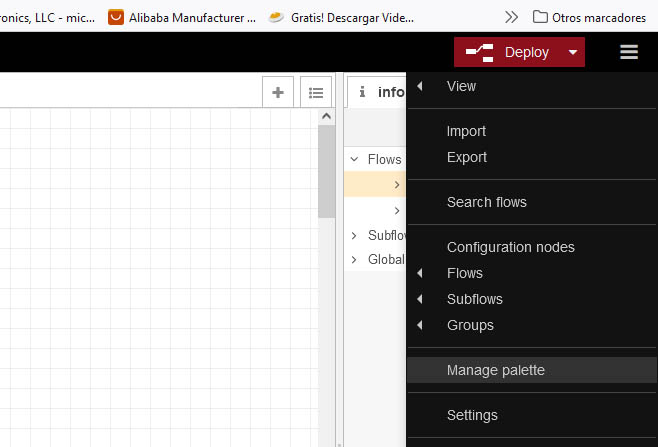Expand the View submenu
Screen dimensions: 658x447
(x=532, y=86)
